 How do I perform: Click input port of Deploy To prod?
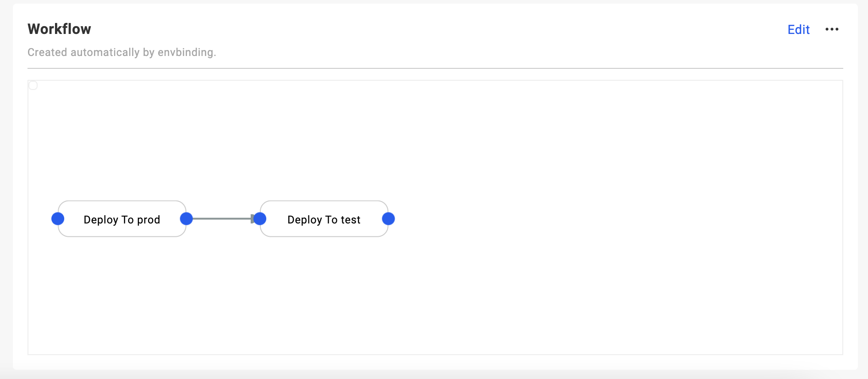[58, 219]
